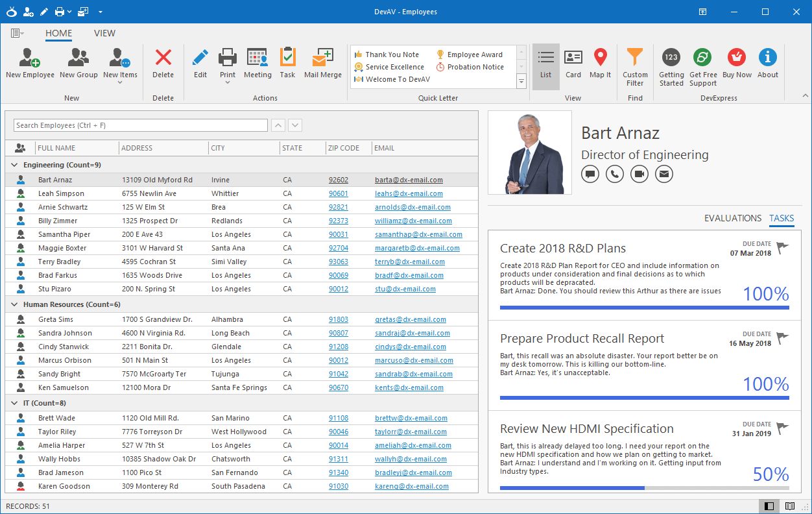Open Custom Filter

click(x=635, y=64)
